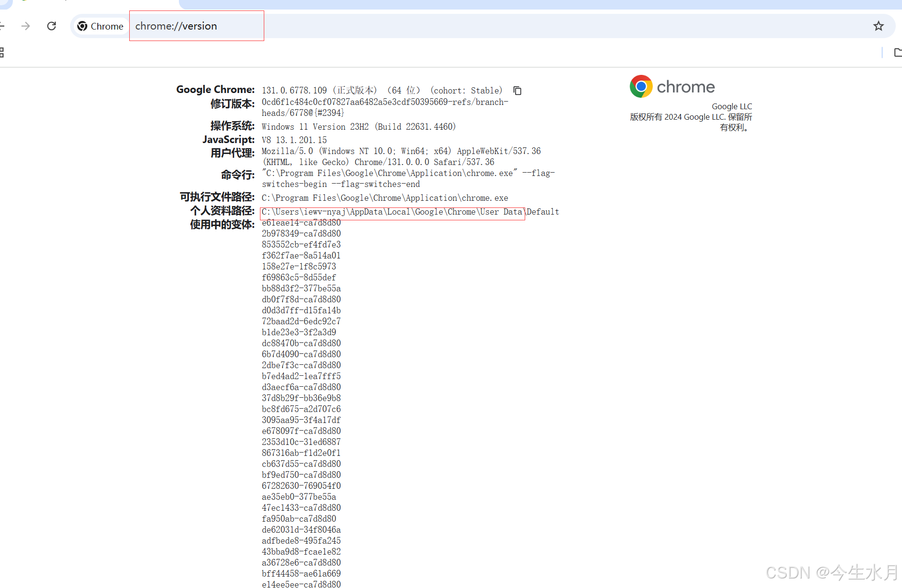Click the forward navigation arrow
The width and height of the screenshot is (902, 588).
click(x=26, y=26)
